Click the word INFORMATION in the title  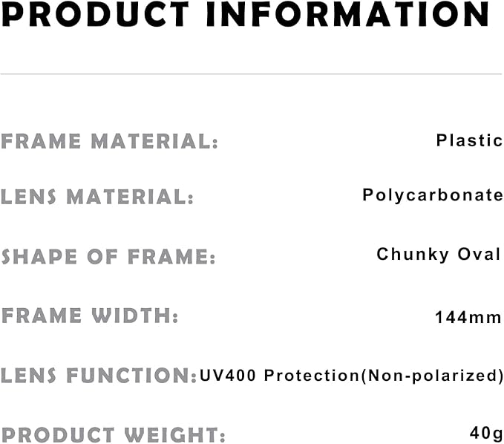(347, 14)
